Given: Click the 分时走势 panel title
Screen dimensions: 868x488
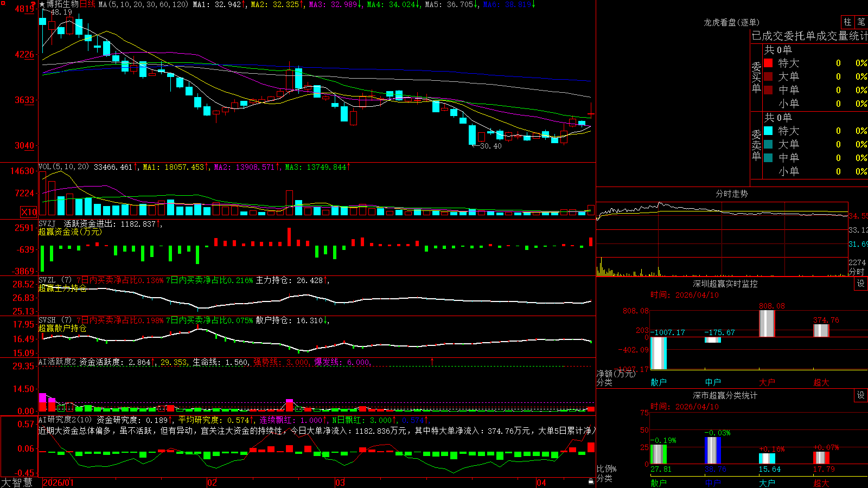Looking at the screenshot, I should click(x=731, y=194).
